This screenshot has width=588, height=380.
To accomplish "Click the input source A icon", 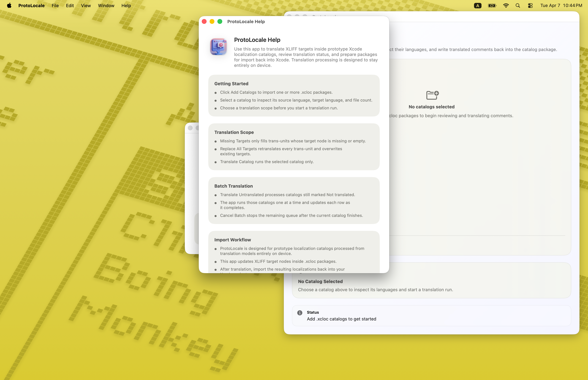I will [x=477, y=5].
